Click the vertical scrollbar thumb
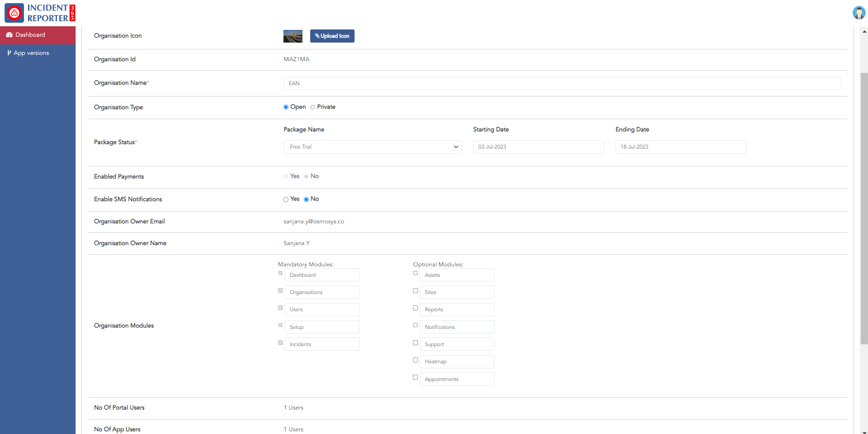 (864, 208)
